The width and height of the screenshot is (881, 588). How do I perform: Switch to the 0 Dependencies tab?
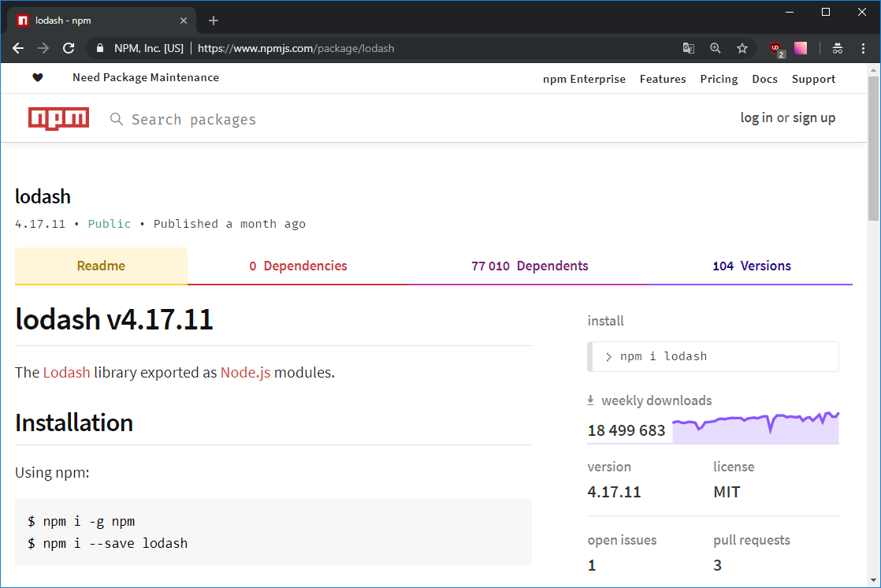[x=298, y=266]
